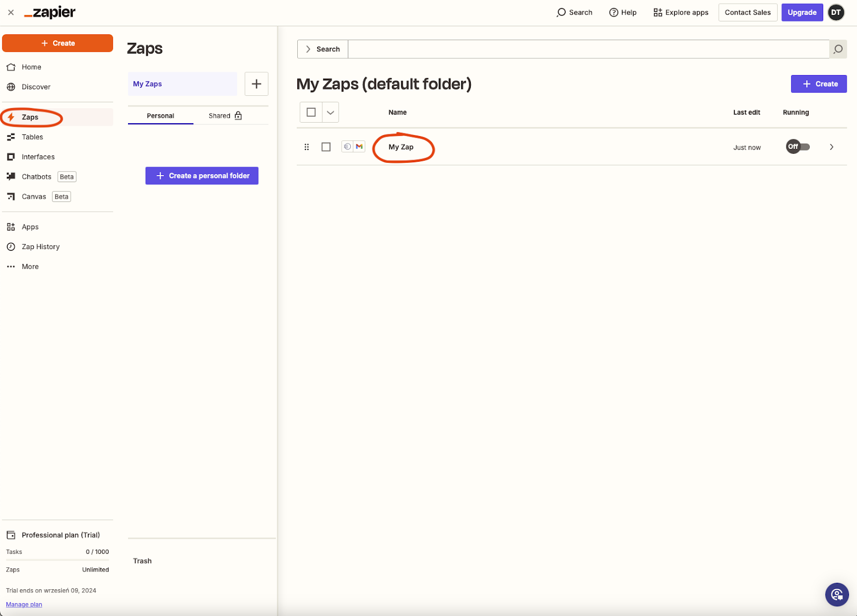This screenshot has width=857, height=616.
Task: Open the Help menu in top bar
Action: 623,12
